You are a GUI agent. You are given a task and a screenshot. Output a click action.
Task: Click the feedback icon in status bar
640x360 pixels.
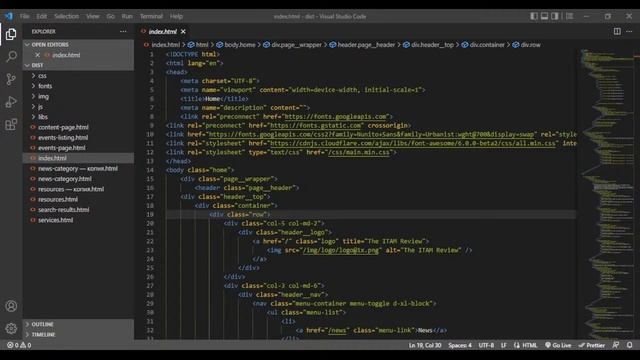tap(616, 345)
